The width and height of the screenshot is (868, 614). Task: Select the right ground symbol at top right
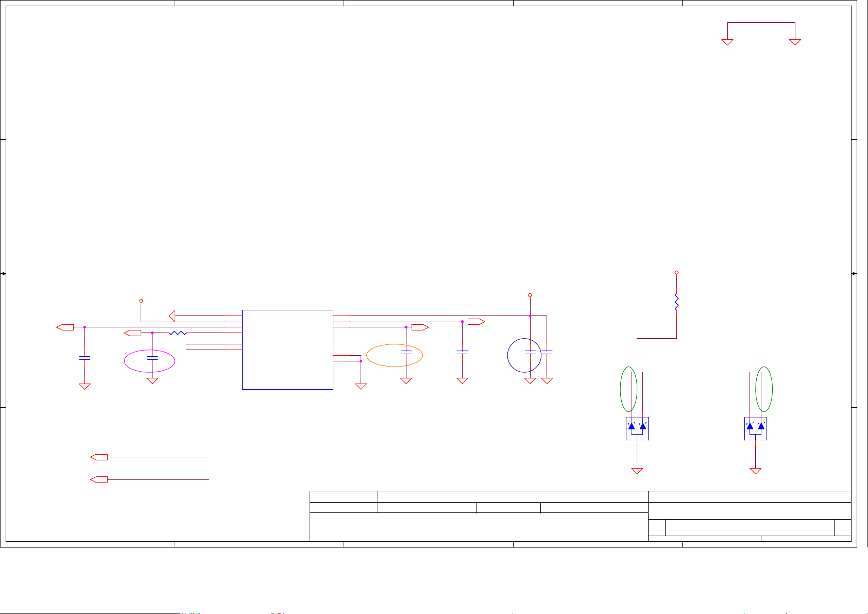pyautogui.click(x=795, y=42)
